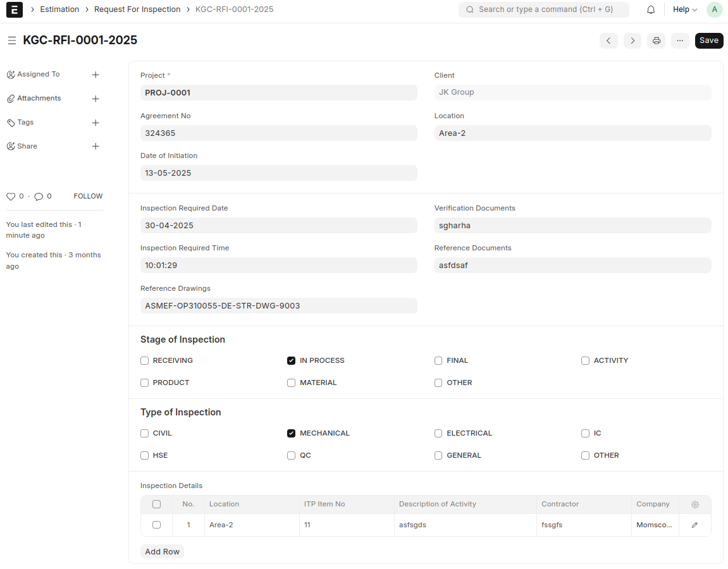Open table column settings gear icon
Image resolution: width=728 pixels, height=569 pixels.
[x=694, y=505]
